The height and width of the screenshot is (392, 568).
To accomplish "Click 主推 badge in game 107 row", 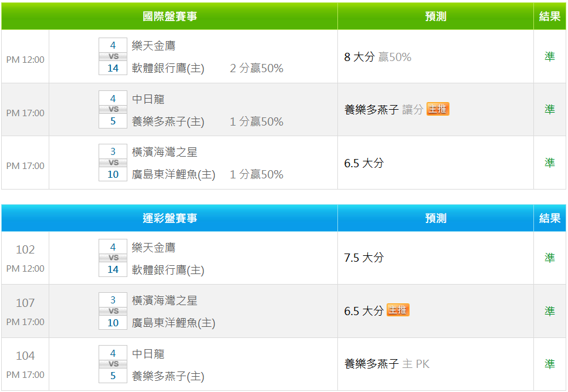I will [398, 310].
